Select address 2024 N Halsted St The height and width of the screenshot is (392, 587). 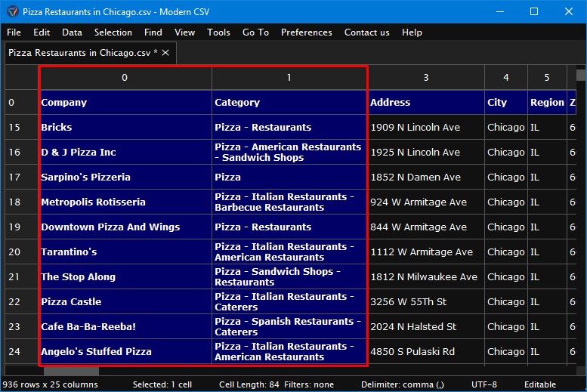[x=426, y=327]
